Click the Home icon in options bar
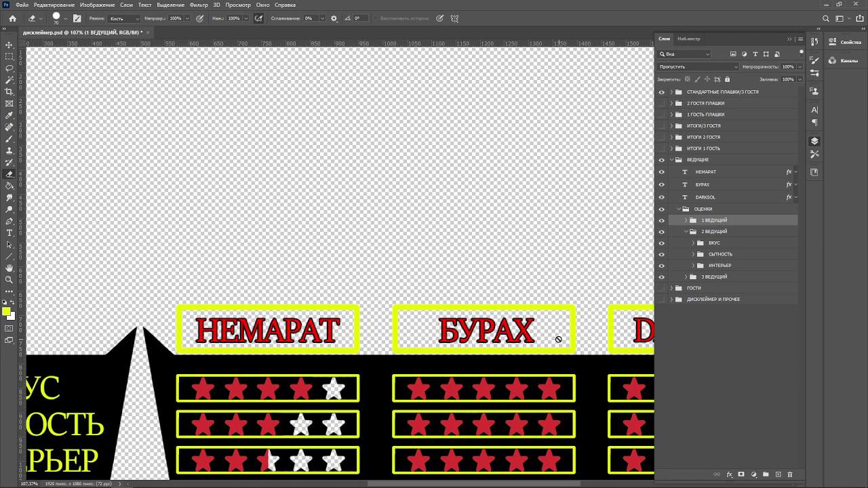This screenshot has height=488, width=868. point(12,18)
